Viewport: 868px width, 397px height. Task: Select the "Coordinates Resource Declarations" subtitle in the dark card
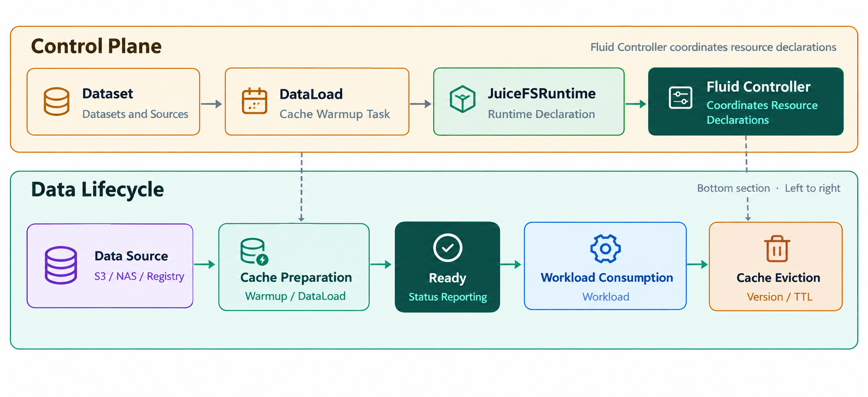click(762, 112)
